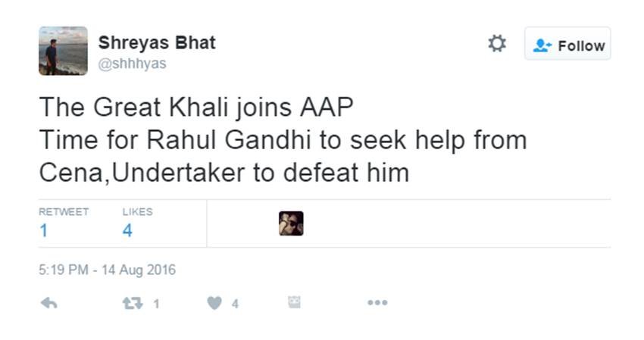Screen dimensions: 644x340
Task: Retweet this tweet using the retweet icon
Action: coord(132,303)
